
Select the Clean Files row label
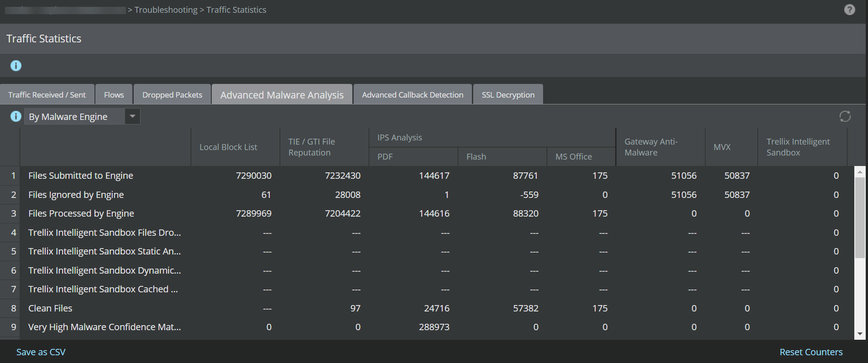tap(50, 308)
